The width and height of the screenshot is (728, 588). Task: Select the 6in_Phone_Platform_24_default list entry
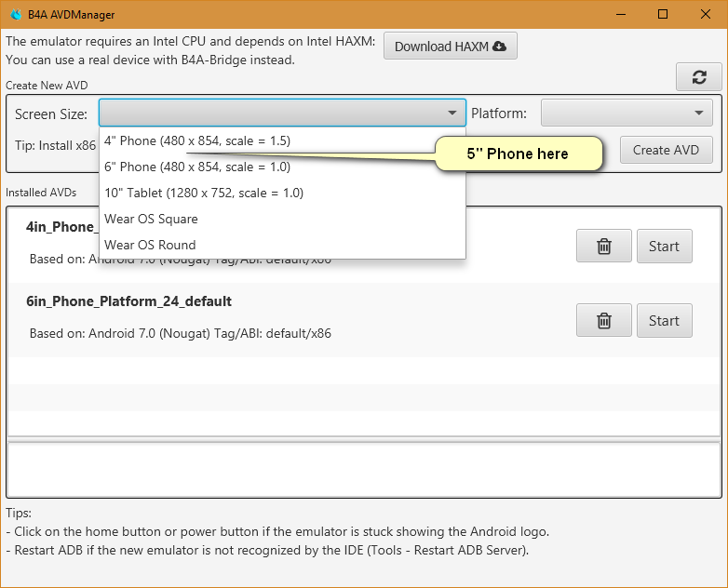tap(364, 320)
